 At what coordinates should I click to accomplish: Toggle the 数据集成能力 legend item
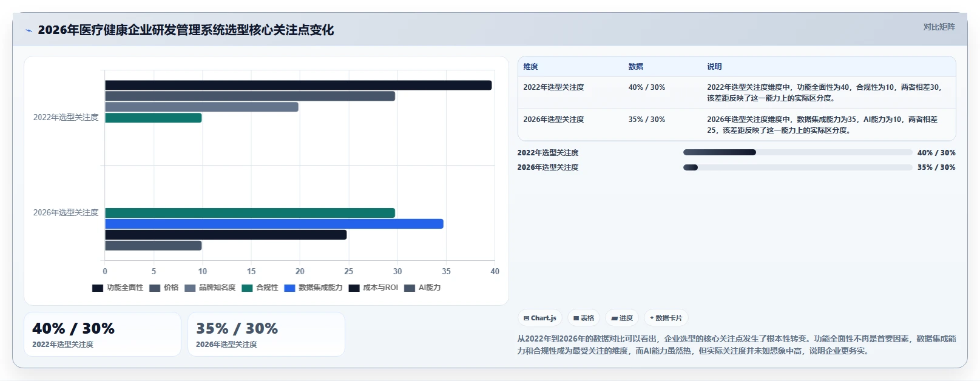[x=313, y=288]
